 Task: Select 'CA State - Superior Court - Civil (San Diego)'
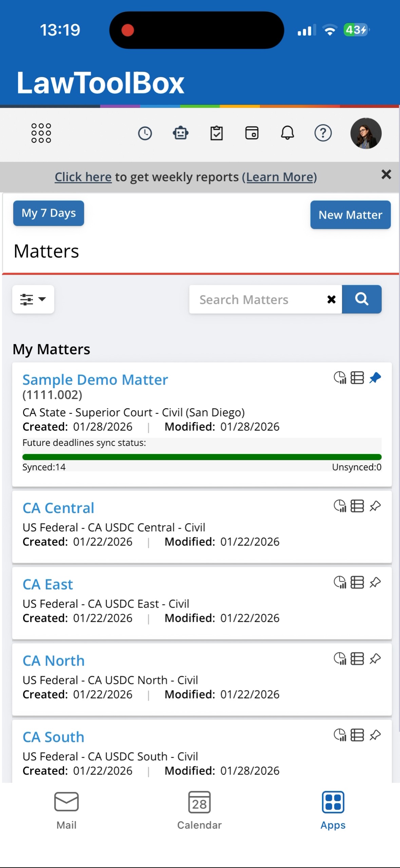pos(134,413)
